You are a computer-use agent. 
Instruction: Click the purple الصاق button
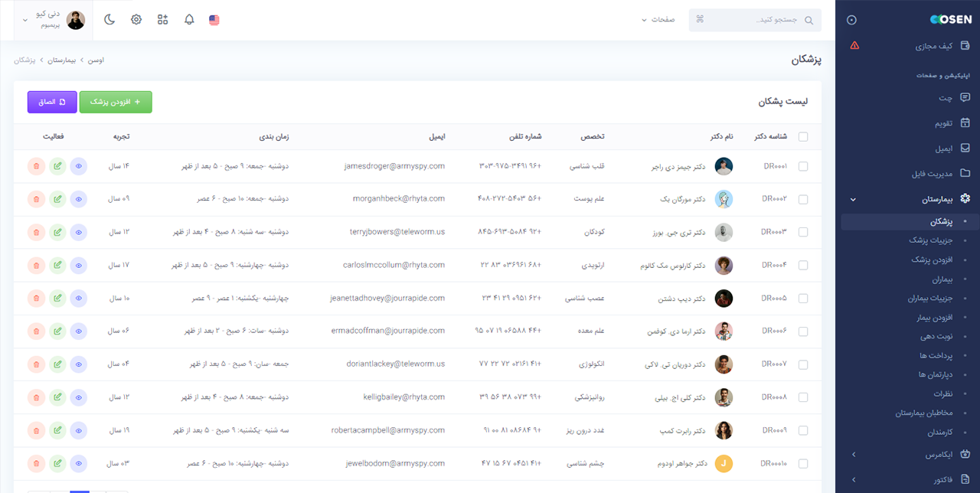click(x=52, y=102)
